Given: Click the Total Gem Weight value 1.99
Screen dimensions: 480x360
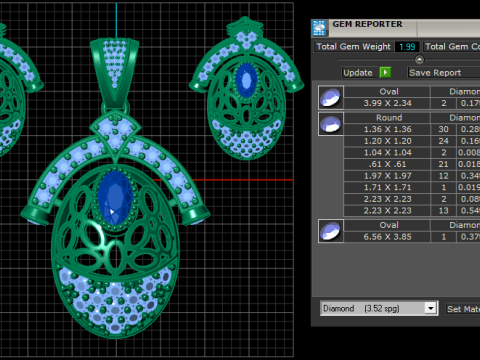Looking at the screenshot, I should (x=407, y=47).
